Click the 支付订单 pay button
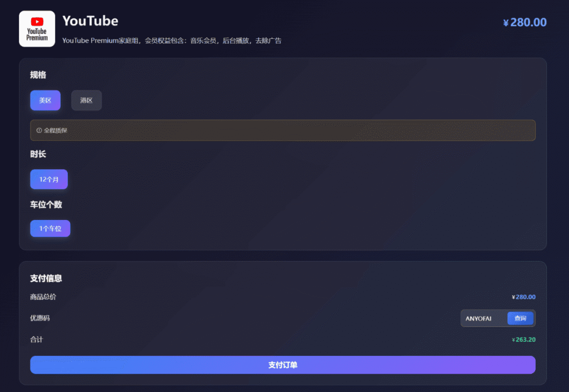 (283, 365)
